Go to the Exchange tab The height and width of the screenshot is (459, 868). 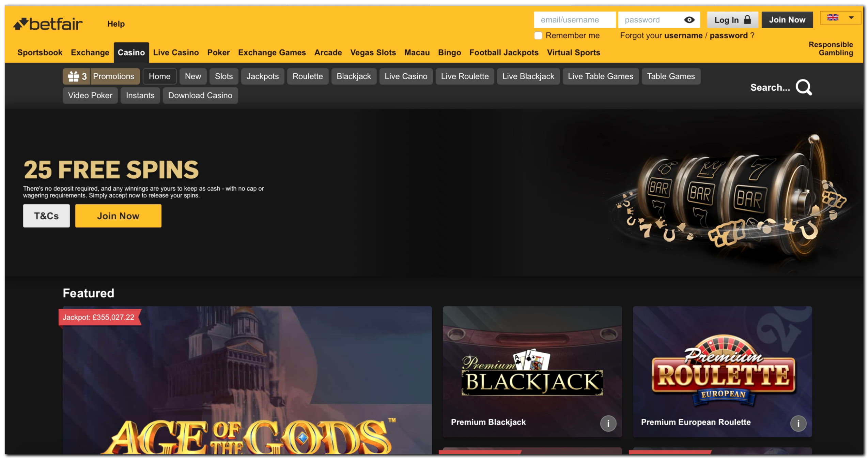90,53
